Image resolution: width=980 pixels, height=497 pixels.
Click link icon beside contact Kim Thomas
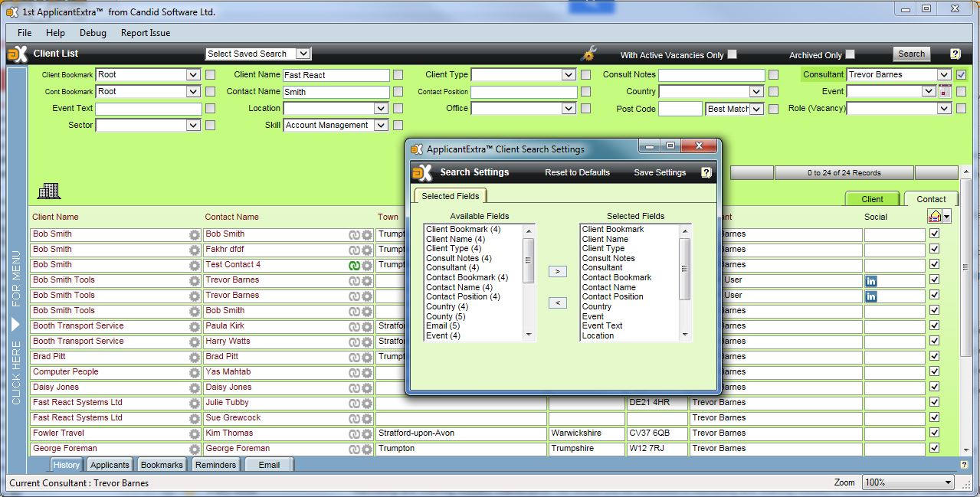[355, 433]
